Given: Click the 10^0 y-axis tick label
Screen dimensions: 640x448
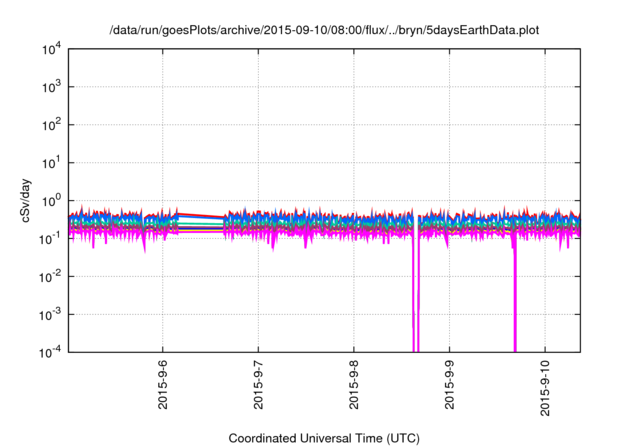Looking at the screenshot, I should [51, 201].
